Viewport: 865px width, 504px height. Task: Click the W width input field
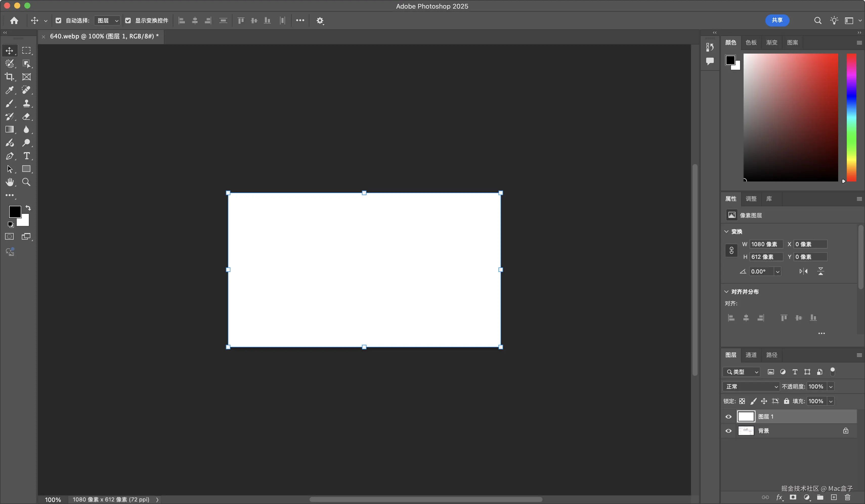[x=766, y=244]
